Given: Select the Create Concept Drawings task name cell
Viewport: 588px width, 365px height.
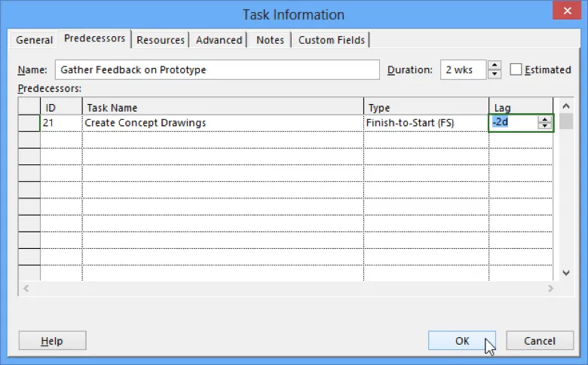Looking at the screenshot, I should pyautogui.click(x=222, y=123).
